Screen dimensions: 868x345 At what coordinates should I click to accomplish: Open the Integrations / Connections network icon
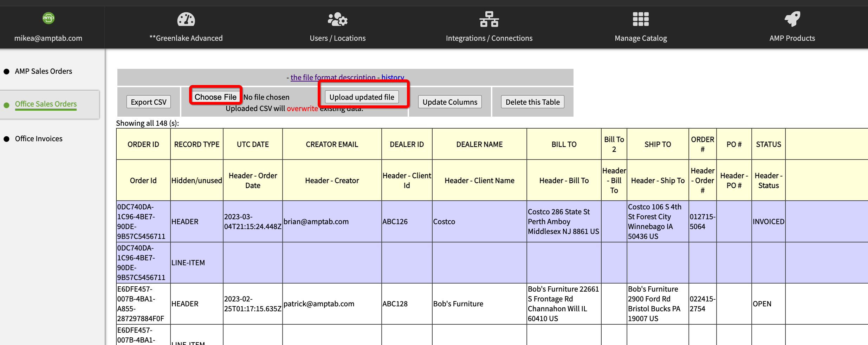(x=489, y=19)
